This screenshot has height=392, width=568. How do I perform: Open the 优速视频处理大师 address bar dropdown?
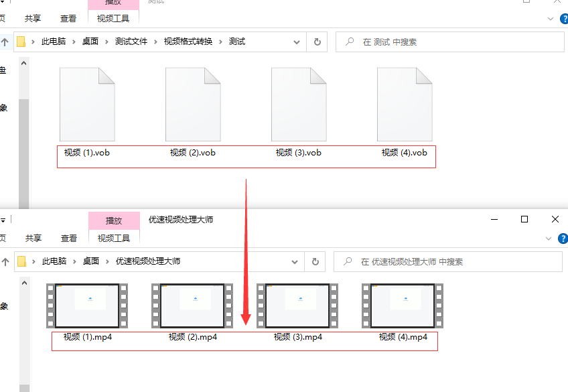point(295,262)
